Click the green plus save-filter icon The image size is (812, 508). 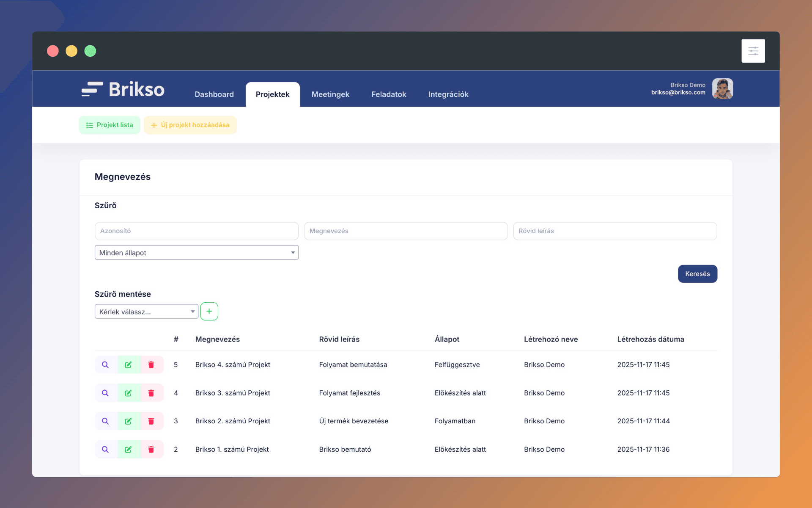[x=209, y=311]
